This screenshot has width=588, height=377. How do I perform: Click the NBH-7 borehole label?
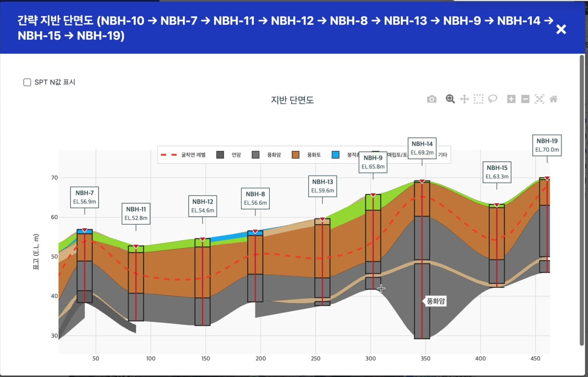click(85, 197)
